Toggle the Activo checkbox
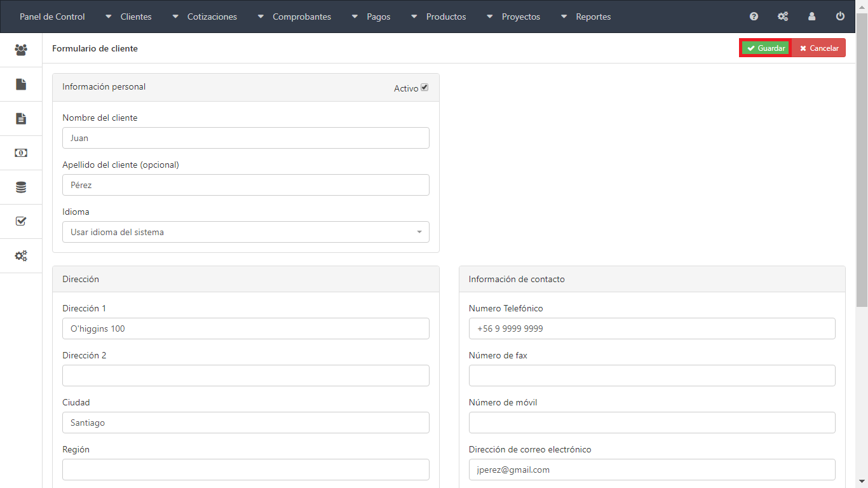Screen dimensions: 868x488 pos(424,88)
